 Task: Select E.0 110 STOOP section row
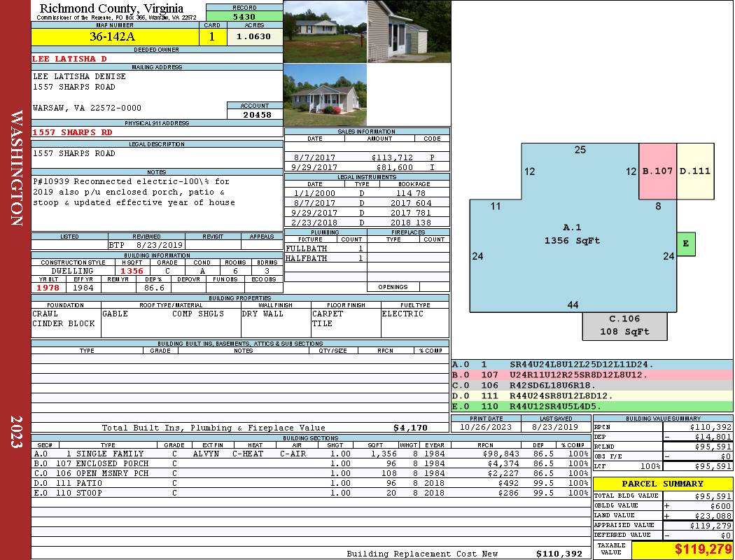tap(311, 493)
